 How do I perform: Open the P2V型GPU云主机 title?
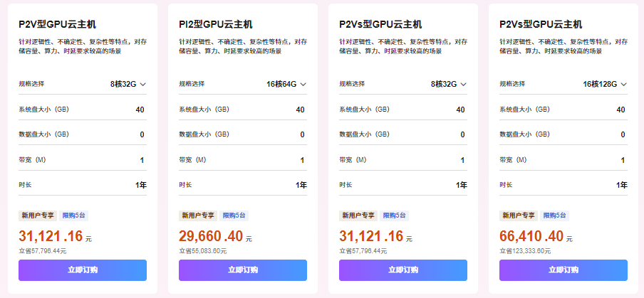point(57,25)
